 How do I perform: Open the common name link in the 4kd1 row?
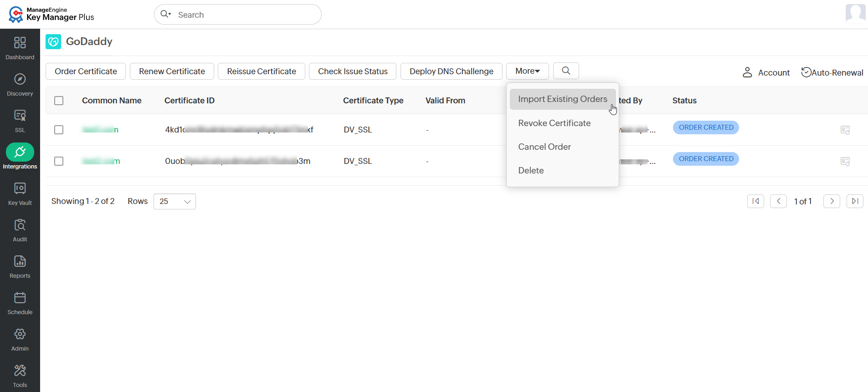(x=100, y=130)
